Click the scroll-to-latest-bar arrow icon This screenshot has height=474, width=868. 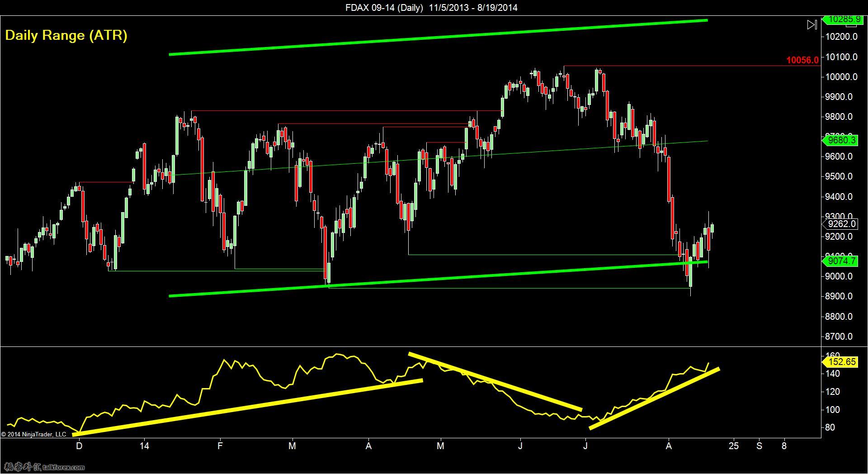[812, 24]
